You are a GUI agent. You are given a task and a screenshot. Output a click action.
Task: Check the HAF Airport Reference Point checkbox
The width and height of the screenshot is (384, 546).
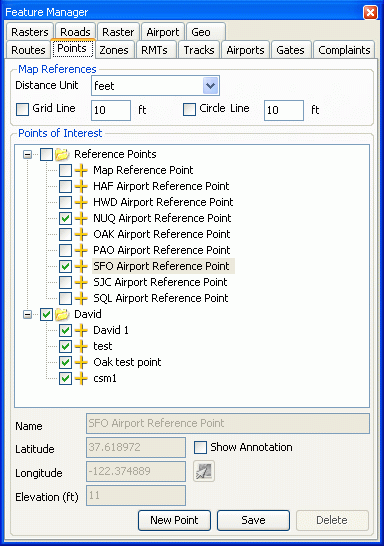(65, 186)
